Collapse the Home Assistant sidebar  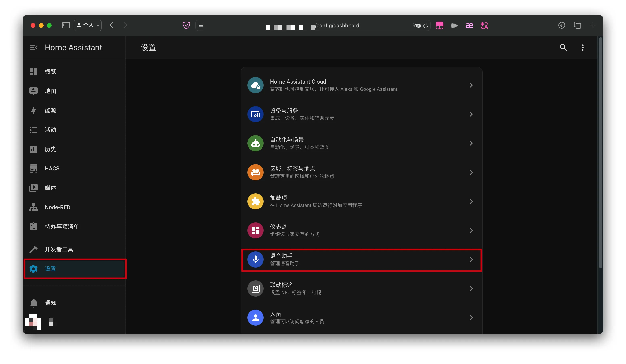pos(33,47)
